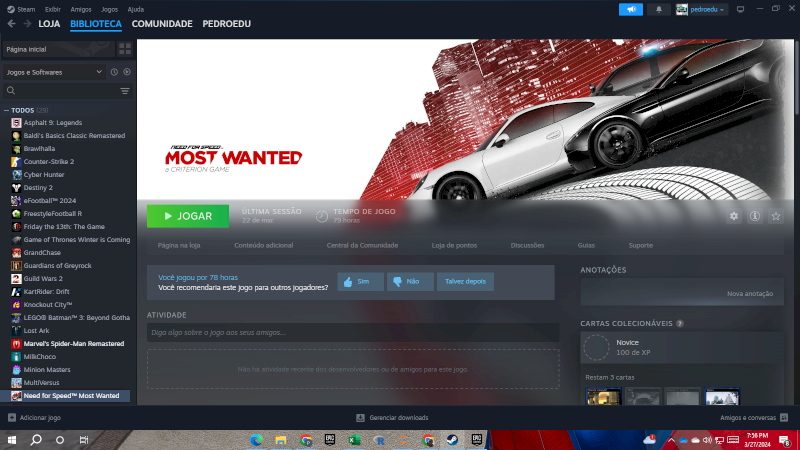Click the activity comment text field

coord(353,333)
